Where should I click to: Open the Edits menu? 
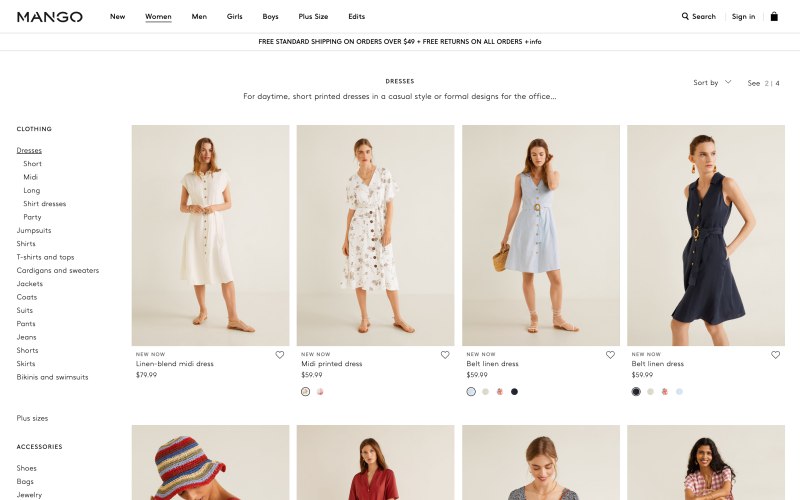pos(357,16)
